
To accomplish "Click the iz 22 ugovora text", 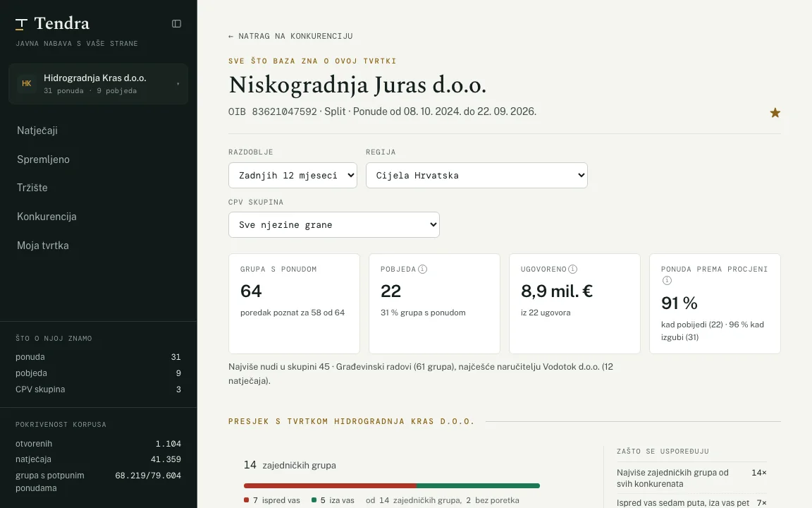I will (546, 313).
